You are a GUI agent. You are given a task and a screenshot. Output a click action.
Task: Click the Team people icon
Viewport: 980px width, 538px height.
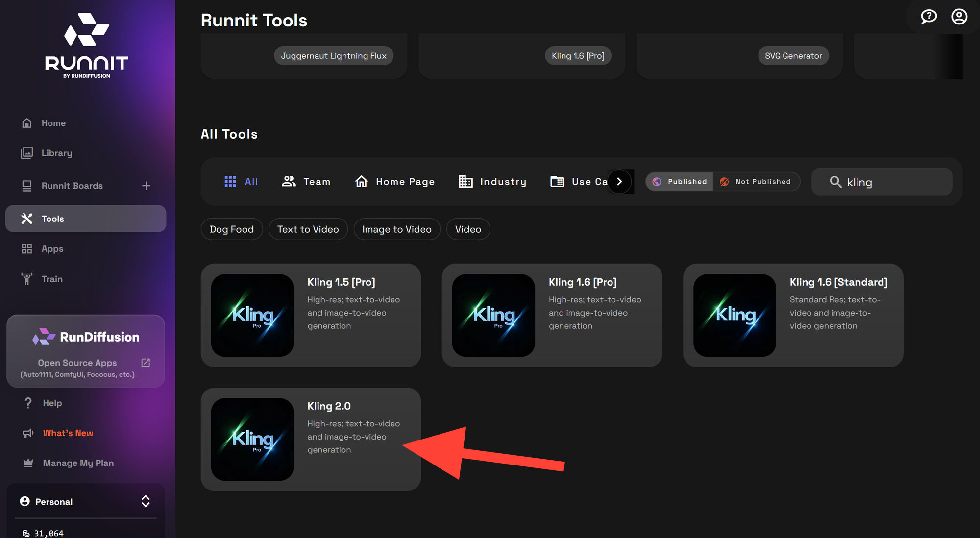[x=289, y=182]
